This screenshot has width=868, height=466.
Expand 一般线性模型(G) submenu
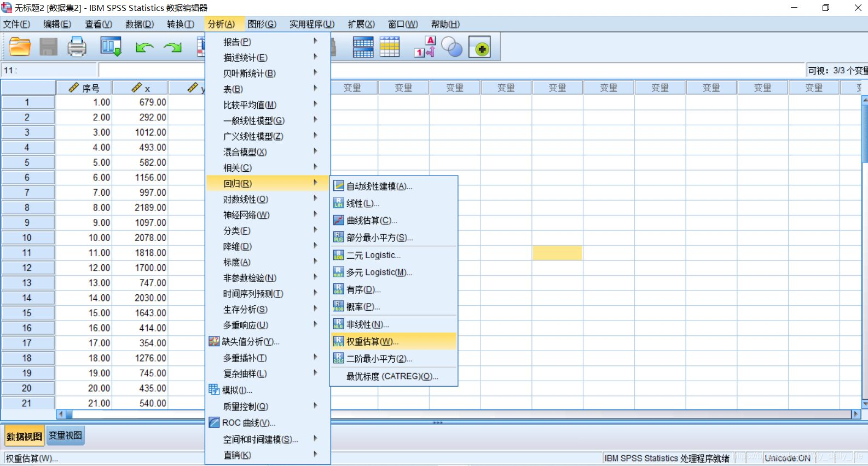[x=268, y=120]
